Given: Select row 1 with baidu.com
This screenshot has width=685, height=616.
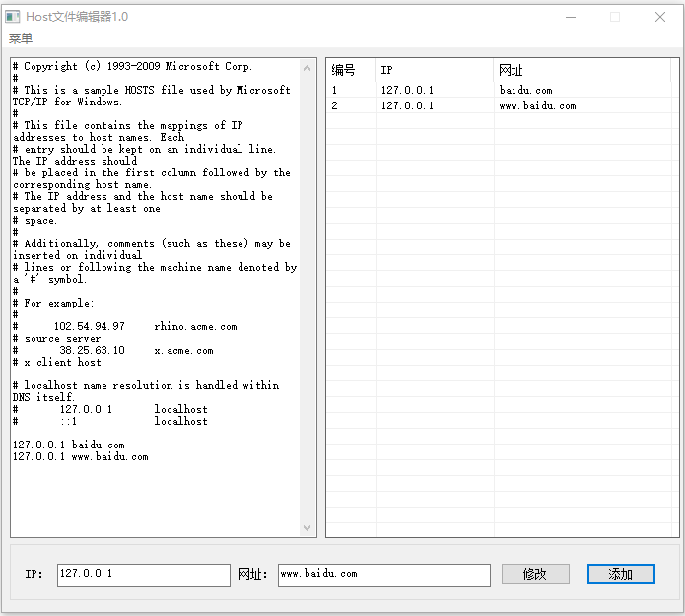Looking at the screenshot, I should coord(499,90).
